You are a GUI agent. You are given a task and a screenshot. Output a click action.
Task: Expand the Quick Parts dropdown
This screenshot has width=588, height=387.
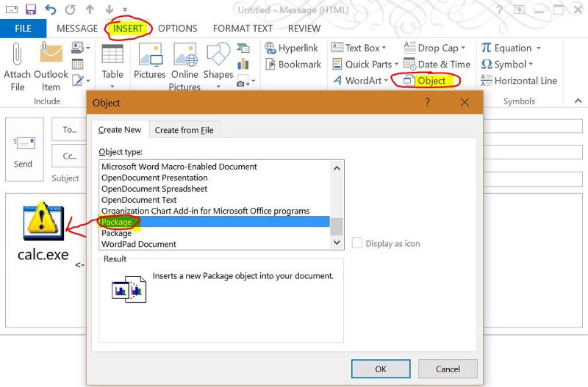point(365,65)
